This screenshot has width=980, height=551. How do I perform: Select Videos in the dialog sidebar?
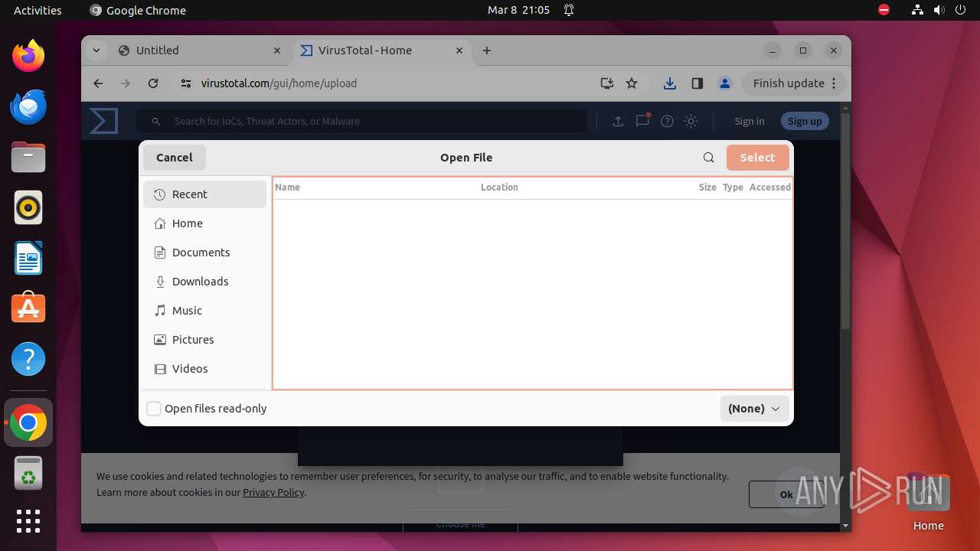pos(205,369)
